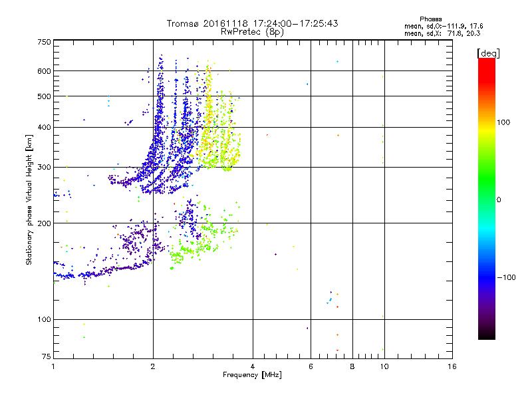Click the colorbar tick label '-100'
This screenshot has width=532, height=399.
[506, 277]
